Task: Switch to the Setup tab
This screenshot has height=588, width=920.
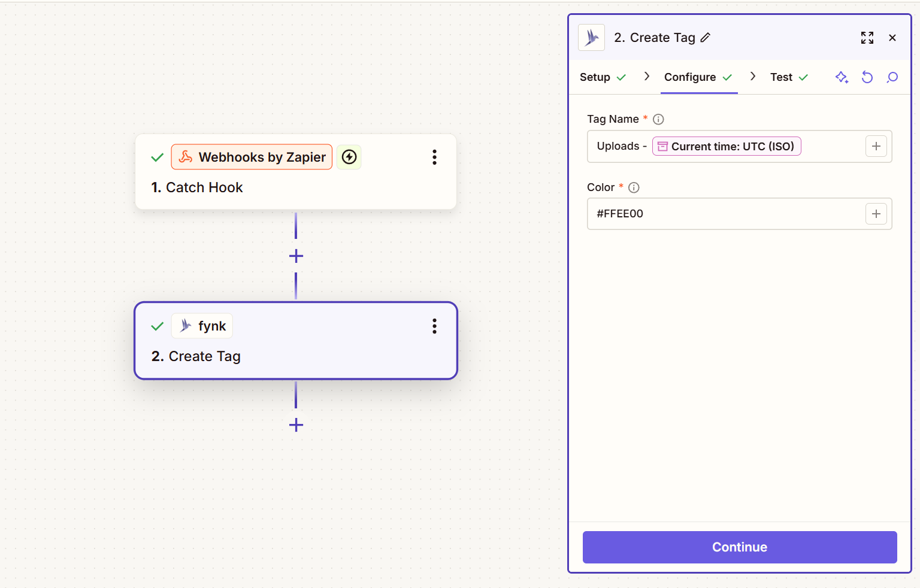Action: point(595,77)
